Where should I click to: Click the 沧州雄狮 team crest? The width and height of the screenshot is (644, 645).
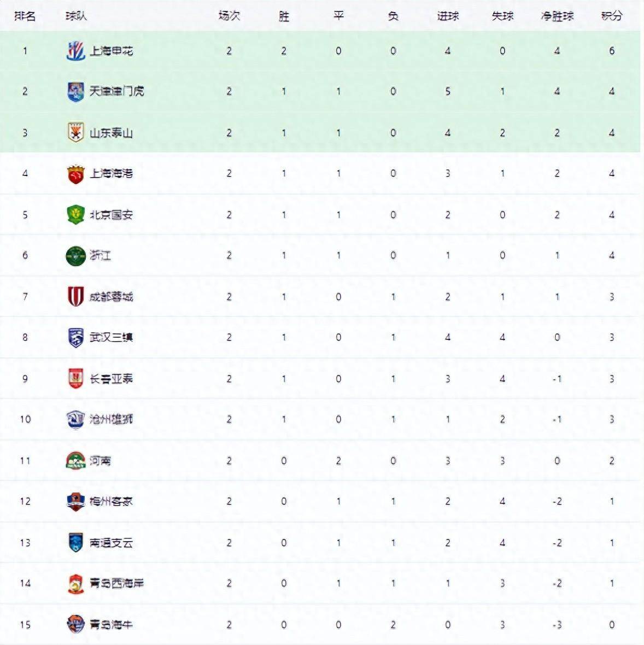(x=75, y=419)
